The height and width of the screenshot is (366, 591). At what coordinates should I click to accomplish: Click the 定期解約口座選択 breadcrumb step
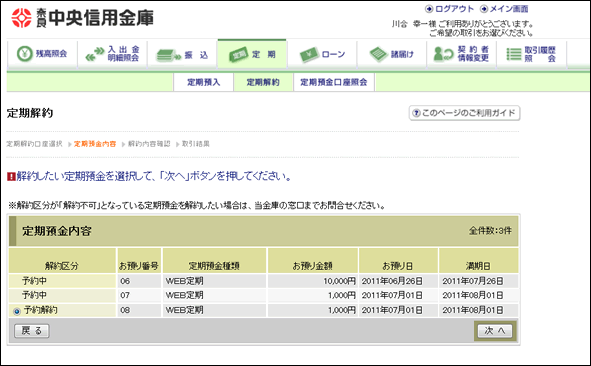coord(34,144)
